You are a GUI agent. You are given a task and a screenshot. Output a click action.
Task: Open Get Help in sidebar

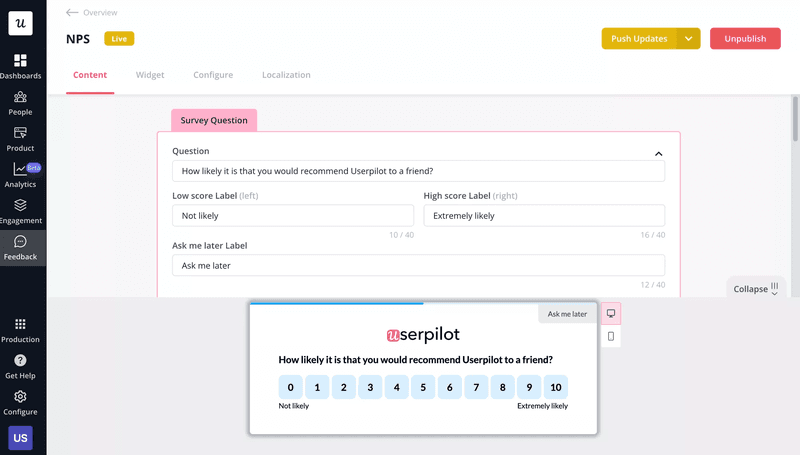[x=20, y=367]
